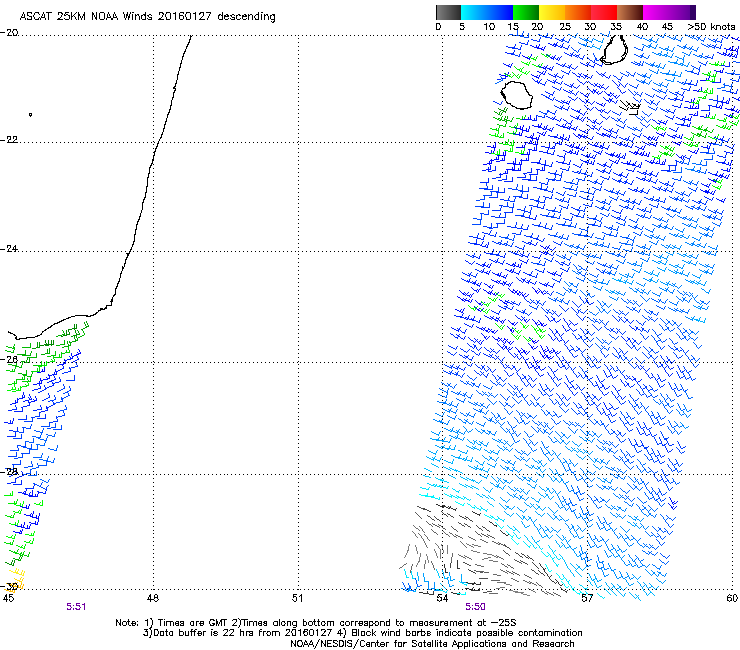Viewport: 740px width, 650px height.
Task: Click the tiny island dot west of the coastline
Action: 31,115
